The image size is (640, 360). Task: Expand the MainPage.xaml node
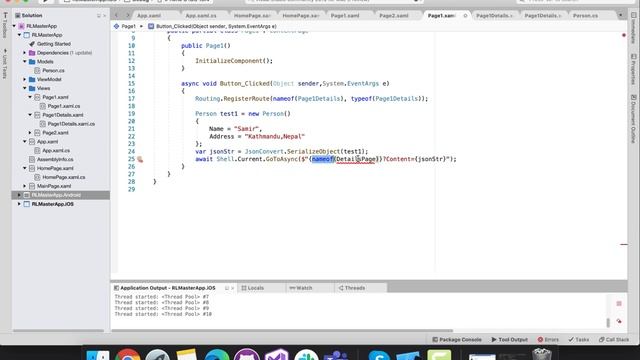(x=24, y=186)
